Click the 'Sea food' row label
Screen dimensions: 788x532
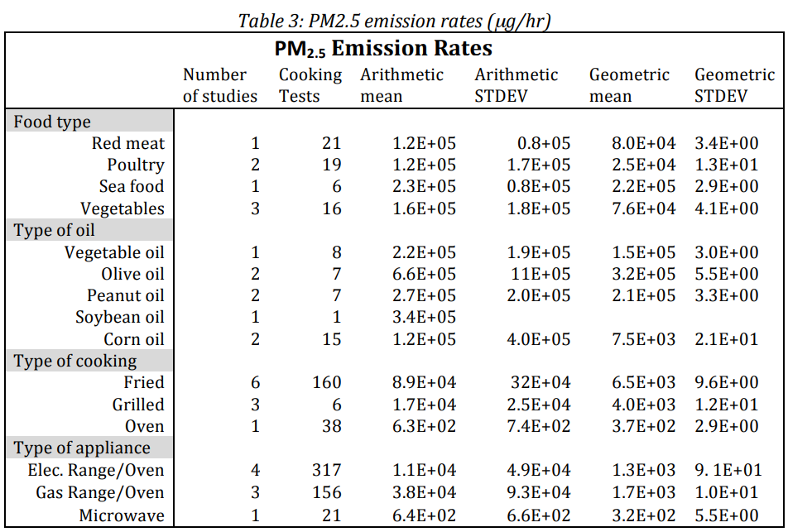(132, 186)
